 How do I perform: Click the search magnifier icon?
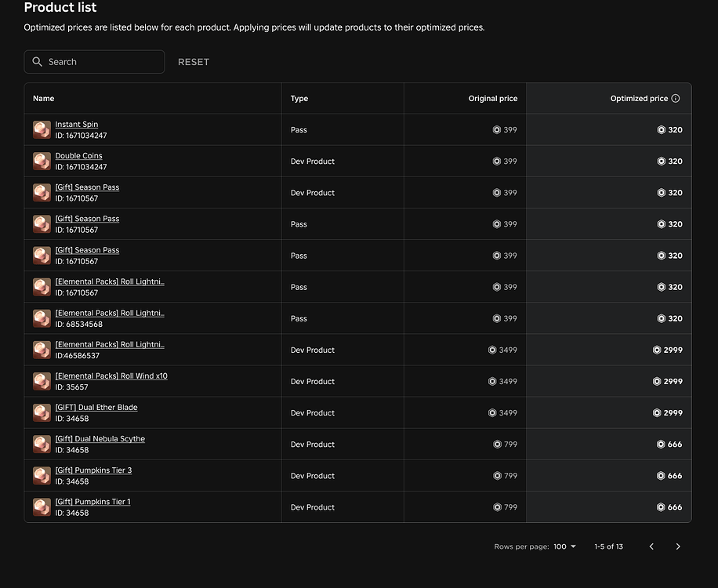point(37,61)
